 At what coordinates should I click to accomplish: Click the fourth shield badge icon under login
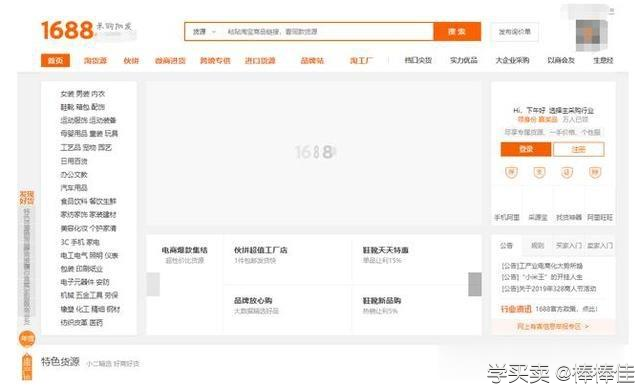tap(595, 172)
